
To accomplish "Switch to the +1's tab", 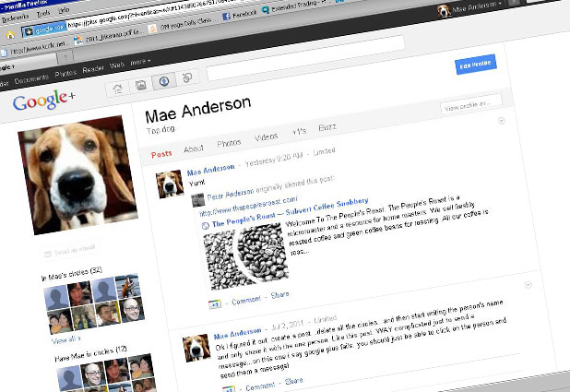I will tap(299, 132).
